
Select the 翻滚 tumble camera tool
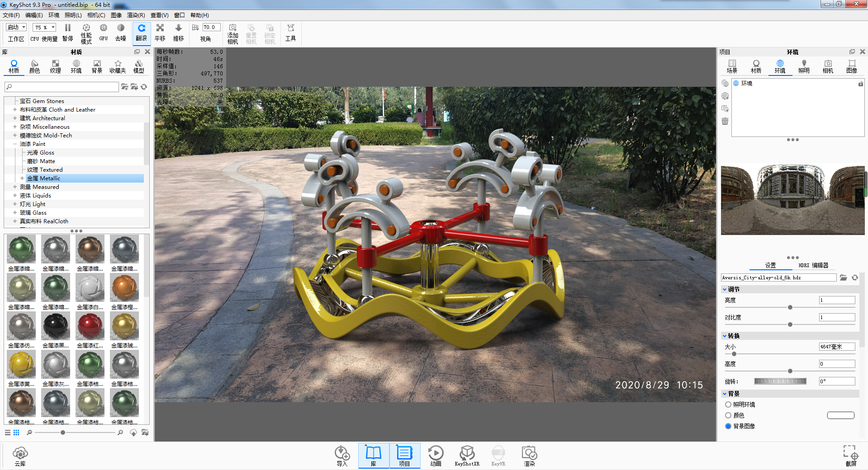coord(142,33)
